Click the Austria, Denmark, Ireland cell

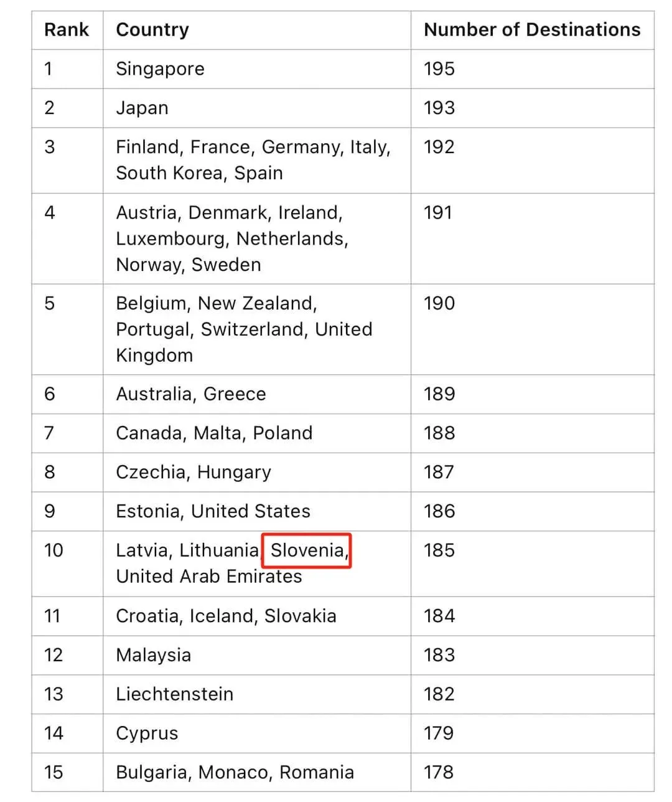point(256,239)
